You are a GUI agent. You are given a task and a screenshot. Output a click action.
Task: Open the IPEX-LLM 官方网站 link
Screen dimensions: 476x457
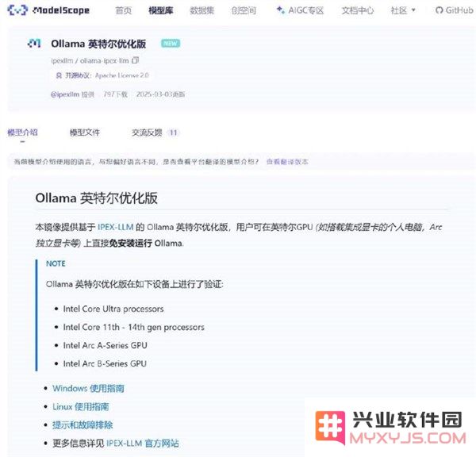click(x=142, y=444)
